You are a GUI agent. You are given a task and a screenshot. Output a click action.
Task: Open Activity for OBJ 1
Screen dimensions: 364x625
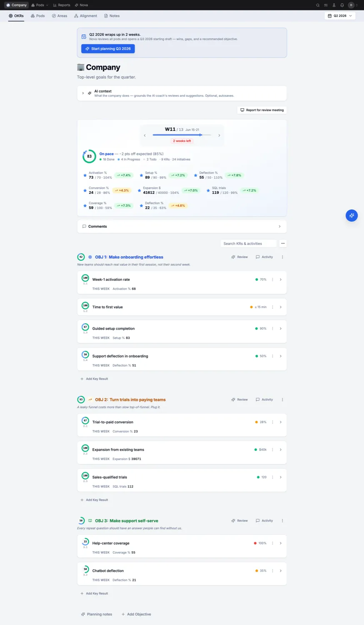264,257
